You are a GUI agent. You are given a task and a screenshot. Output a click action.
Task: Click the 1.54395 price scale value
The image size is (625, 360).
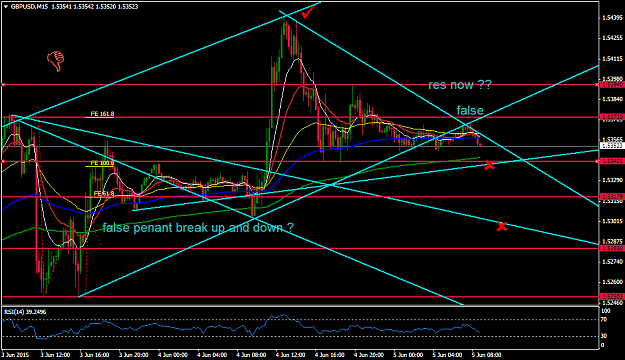pyautogui.click(x=612, y=18)
